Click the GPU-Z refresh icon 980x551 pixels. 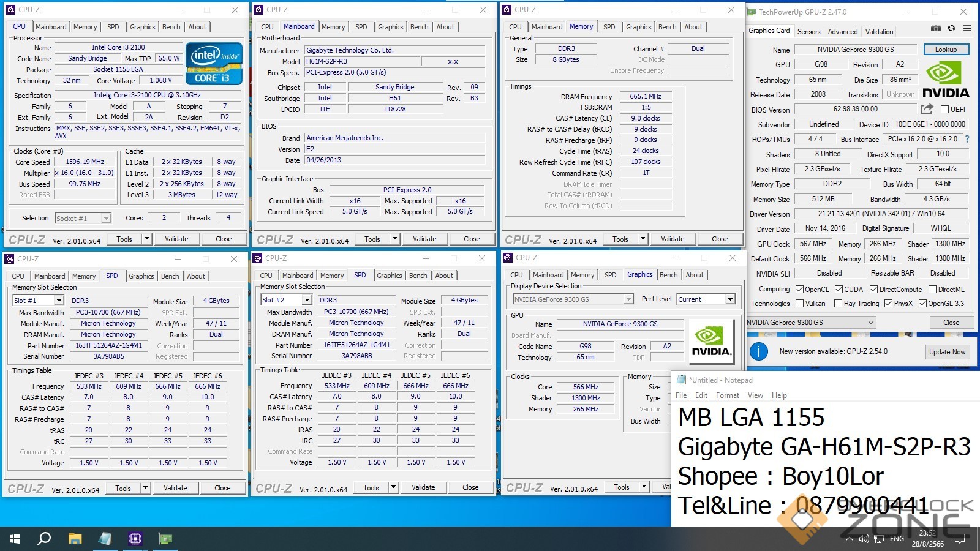pyautogui.click(x=951, y=28)
